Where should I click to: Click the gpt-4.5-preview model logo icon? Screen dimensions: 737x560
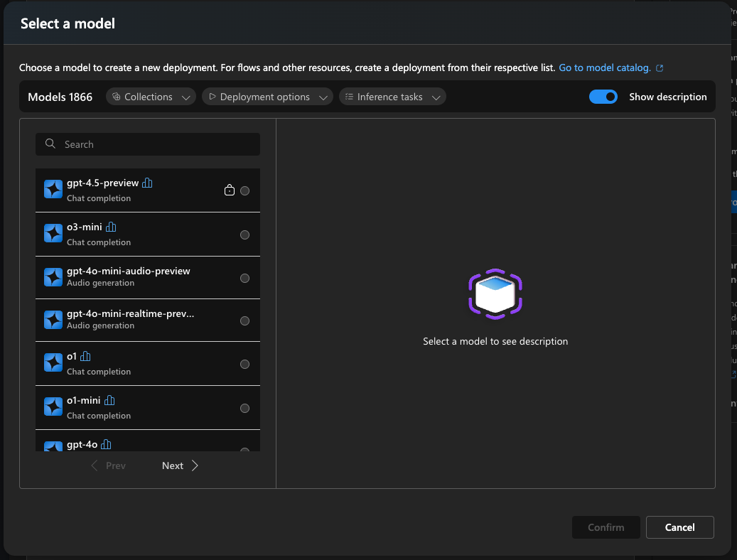pyautogui.click(x=53, y=189)
